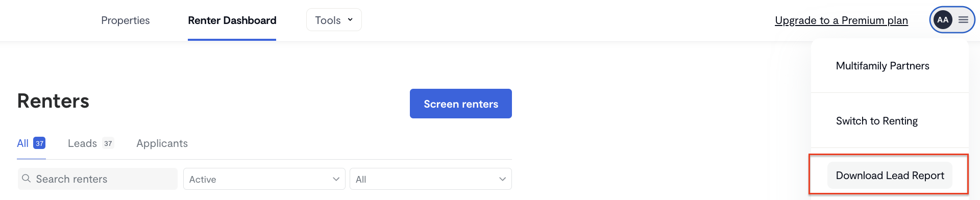Click the chevron arrow on Tools

click(350, 20)
